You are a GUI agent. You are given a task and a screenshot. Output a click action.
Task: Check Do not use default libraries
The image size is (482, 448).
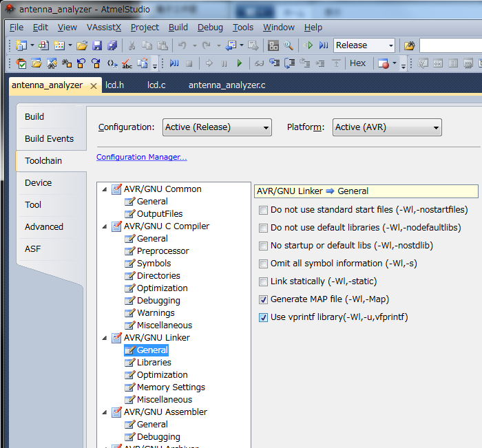tap(263, 228)
